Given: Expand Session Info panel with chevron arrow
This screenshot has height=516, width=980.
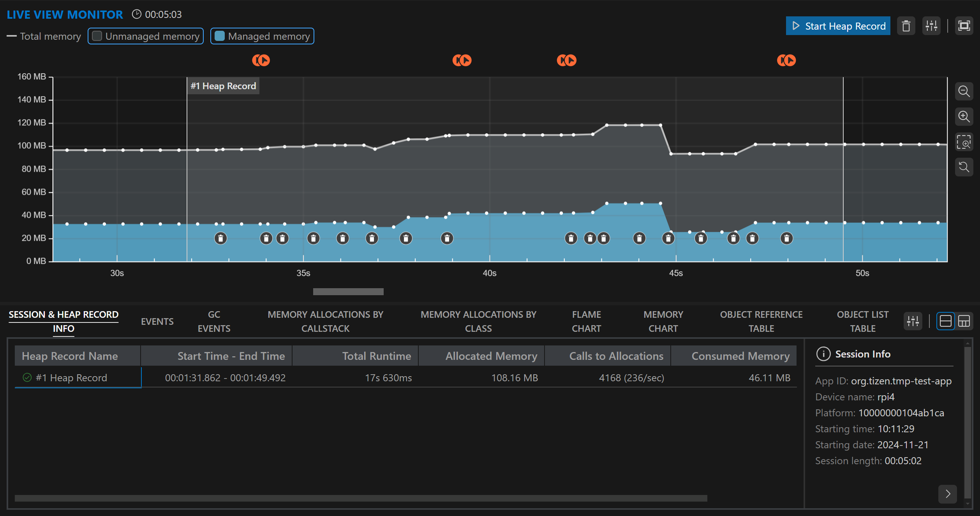Looking at the screenshot, I should point(948,494).
